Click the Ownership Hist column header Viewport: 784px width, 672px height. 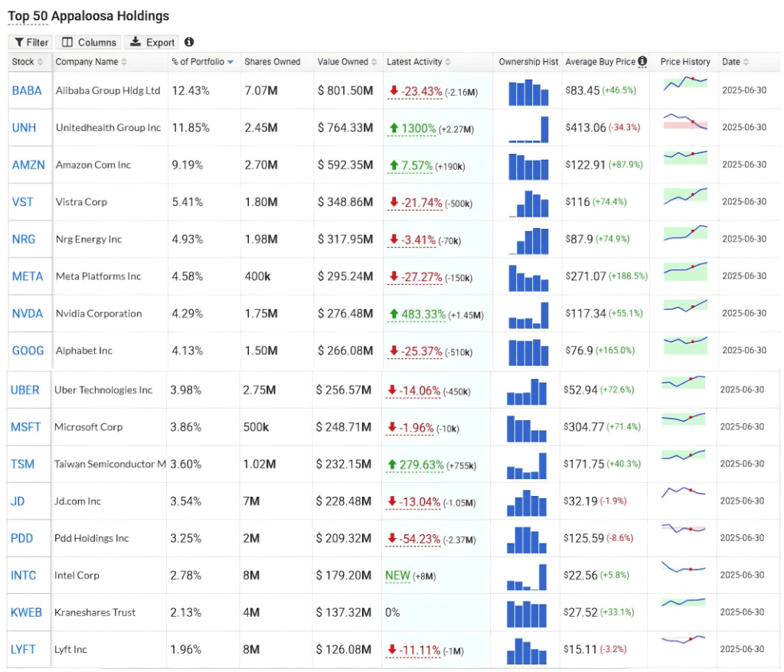click(x=528, y=62)
